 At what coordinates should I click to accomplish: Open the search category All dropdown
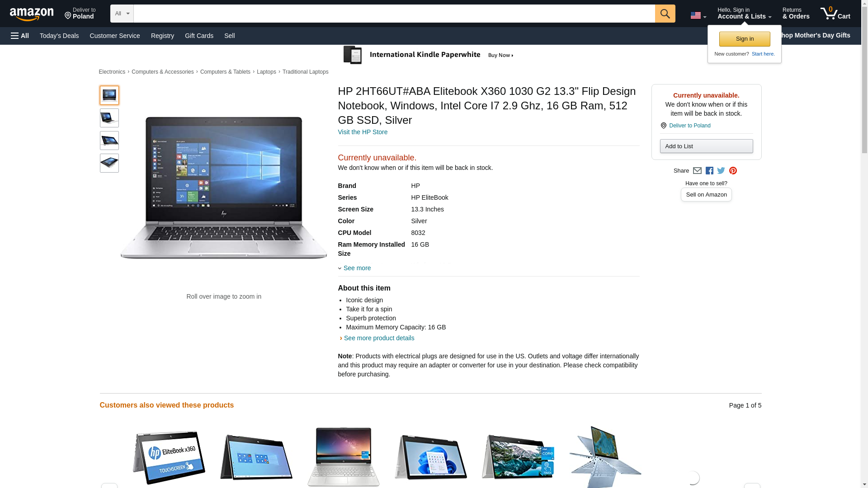pyautogui.click(x=122, y=14)
